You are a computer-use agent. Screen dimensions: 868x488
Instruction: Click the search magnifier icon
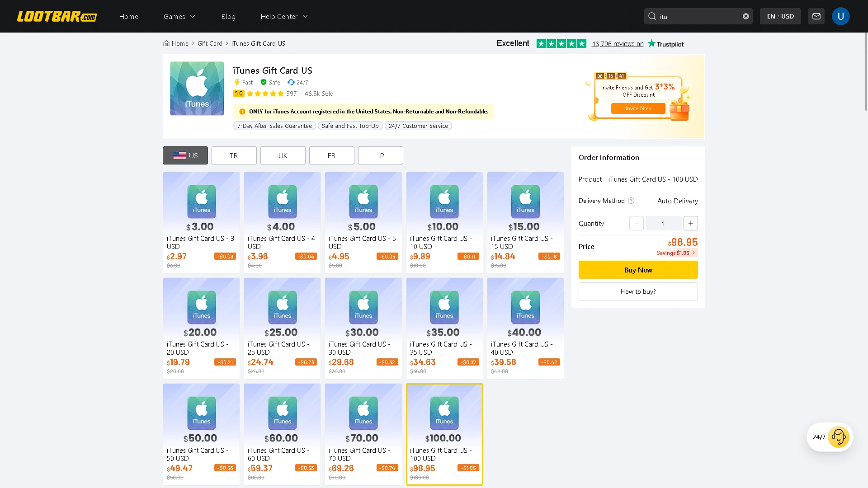[x=652, y=16]
